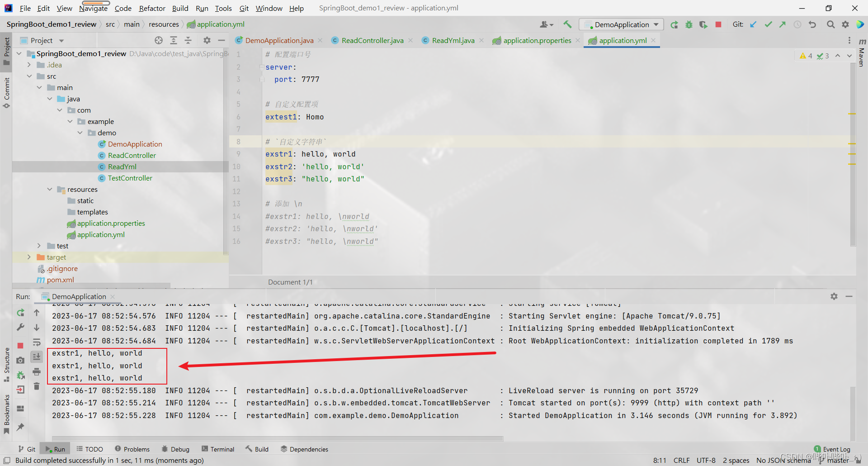
Task: Close the ReadYml.java tab
Action: (482, 40)
